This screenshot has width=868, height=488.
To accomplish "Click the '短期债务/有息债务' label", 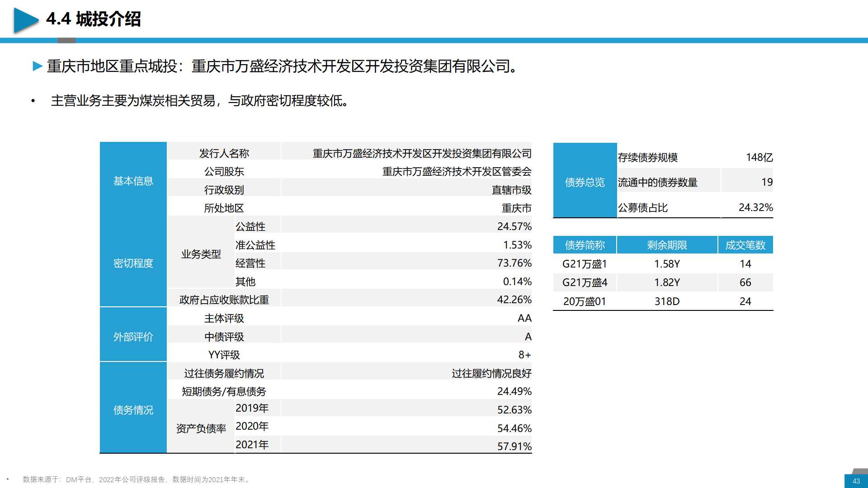I will [224, 392].
